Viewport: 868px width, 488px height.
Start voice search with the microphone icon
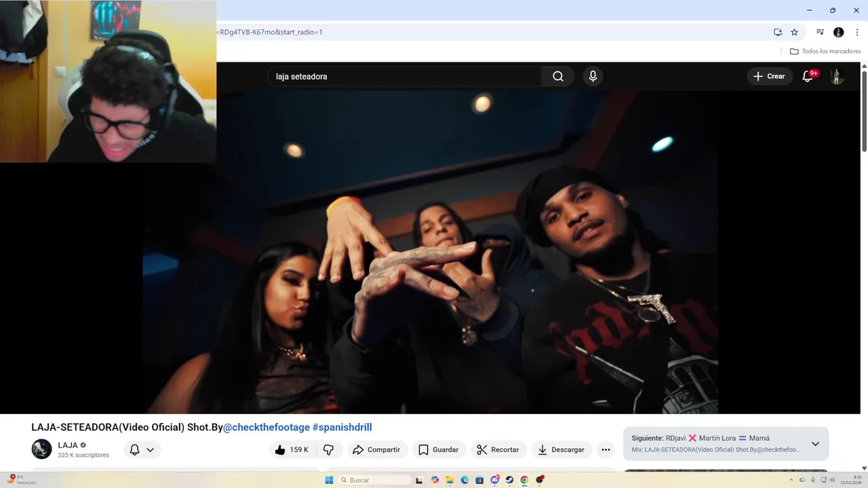tap(593, 77)
